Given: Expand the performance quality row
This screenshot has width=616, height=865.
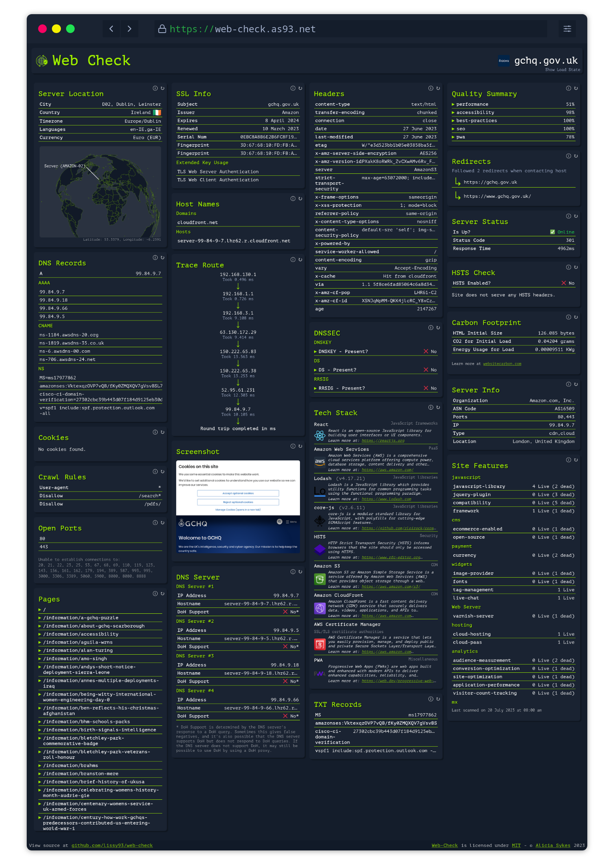Looking at the screenshot, I should coord(472,104).
